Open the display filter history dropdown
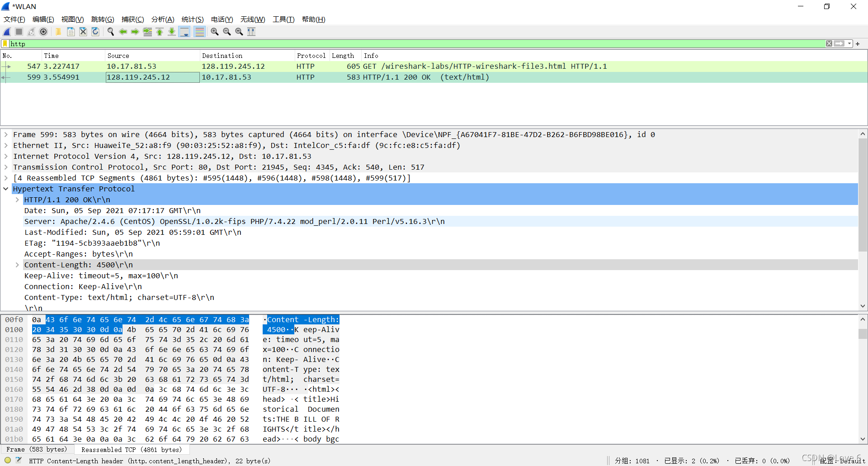This screenshot has width=868, height=466. 849,44
